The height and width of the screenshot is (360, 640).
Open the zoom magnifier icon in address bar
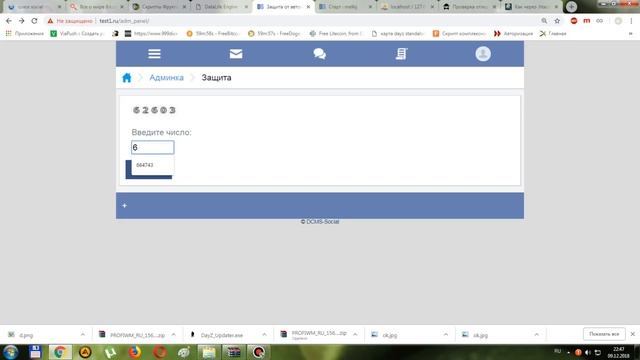tap(544, 21)
